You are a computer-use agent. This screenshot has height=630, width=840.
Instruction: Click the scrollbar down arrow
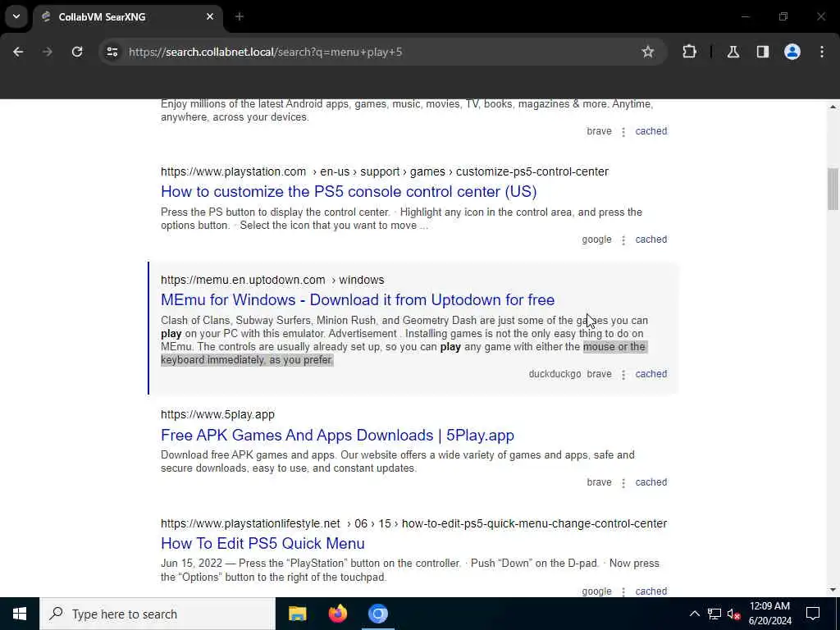click(833, 590)
